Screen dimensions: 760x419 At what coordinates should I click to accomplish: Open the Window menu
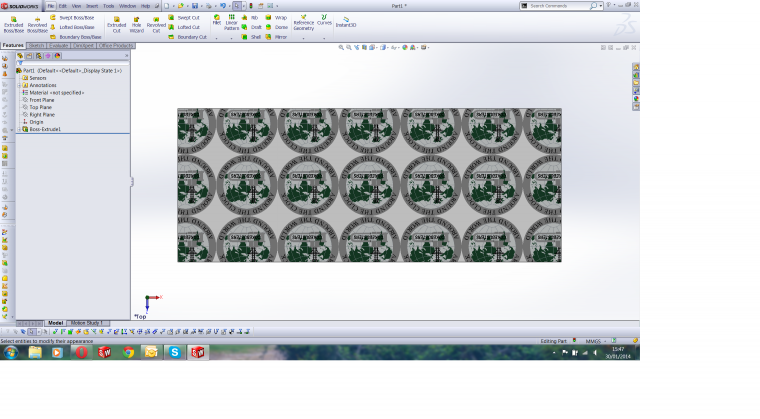(127, 6)
